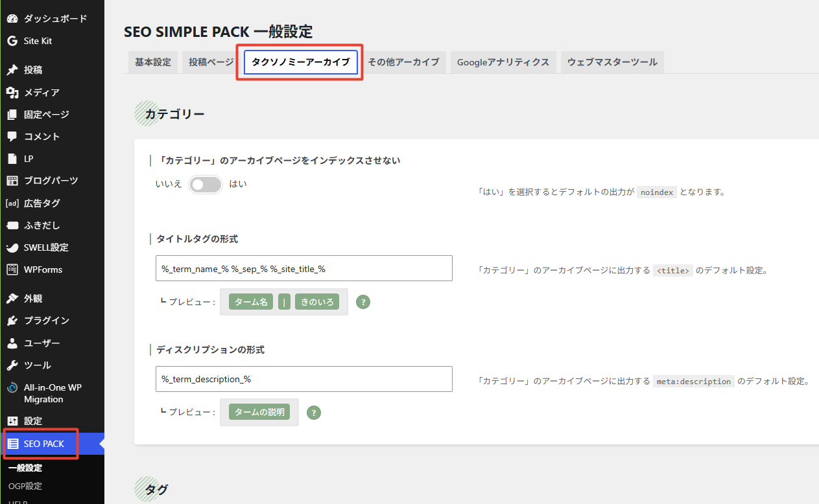
Task: Click the いいえ label beside the toggle
Action: click(x=169, y=184)
